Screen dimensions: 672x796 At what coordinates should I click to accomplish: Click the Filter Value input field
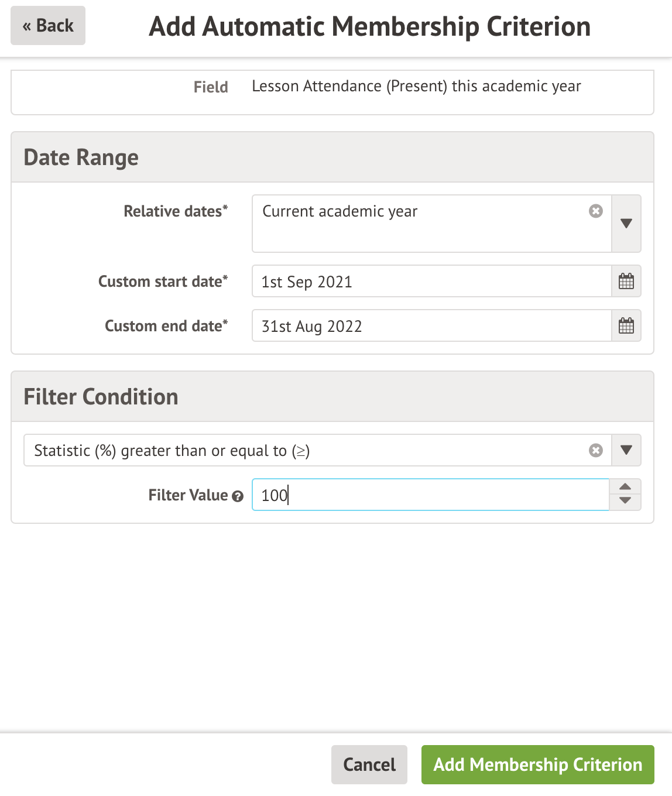click(x=431, y=495)
